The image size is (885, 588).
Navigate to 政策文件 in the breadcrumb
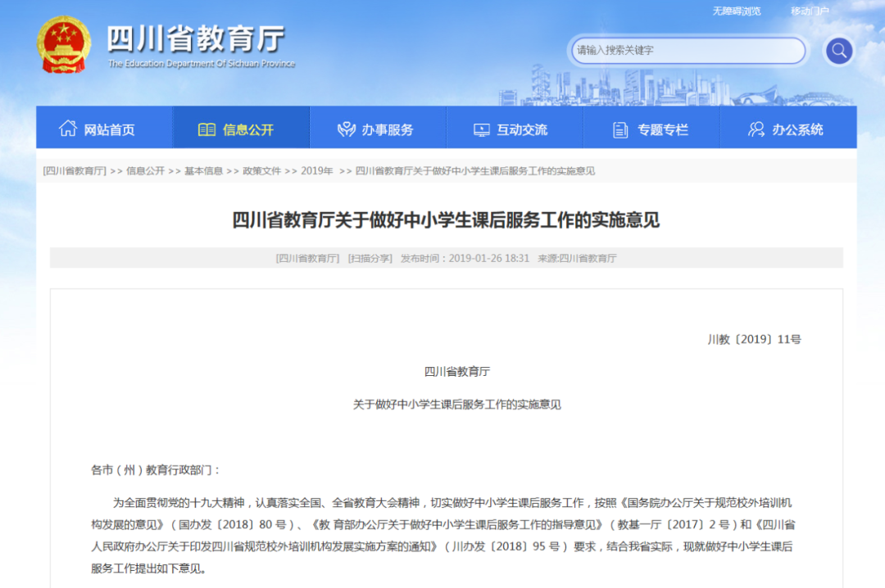click(x=261, y=171)
